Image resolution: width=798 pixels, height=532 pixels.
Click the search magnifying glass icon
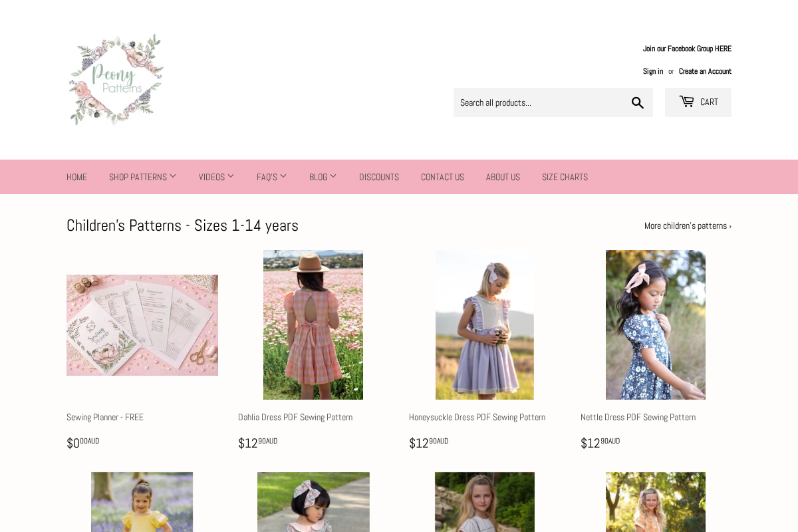point(637,102)
